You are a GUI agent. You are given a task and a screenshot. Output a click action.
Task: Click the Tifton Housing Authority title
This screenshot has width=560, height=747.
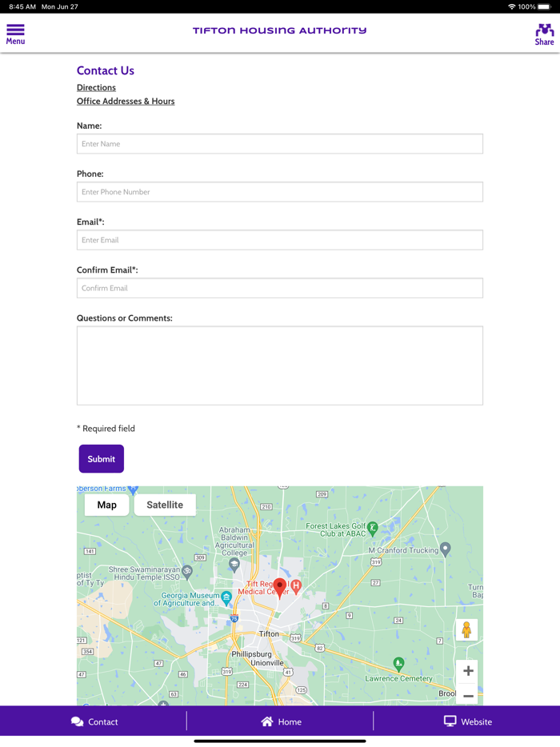pyautogui.click(x=280, y=30)
